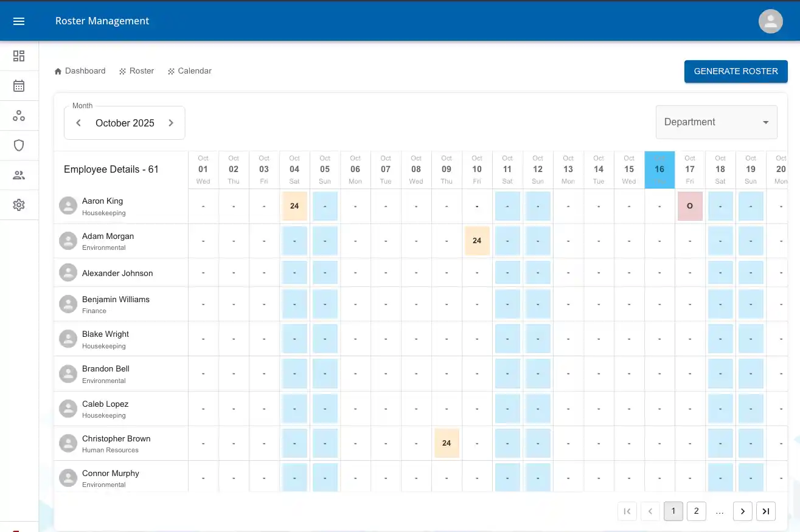Open page 2 of the employee roster
The width and height of the screenshot is (800, 532).
pyautogui.click(x=696, y=511)
